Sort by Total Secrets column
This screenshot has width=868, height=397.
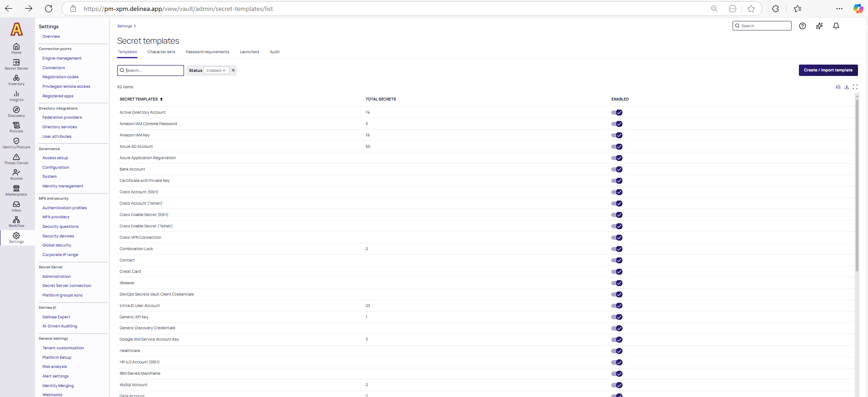point(381,99)
